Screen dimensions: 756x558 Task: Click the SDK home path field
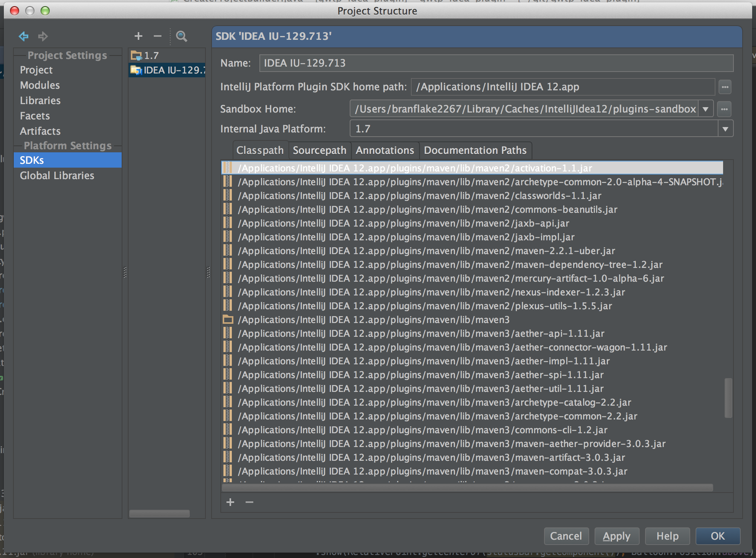pyautogui.click(x=563, y=87)
